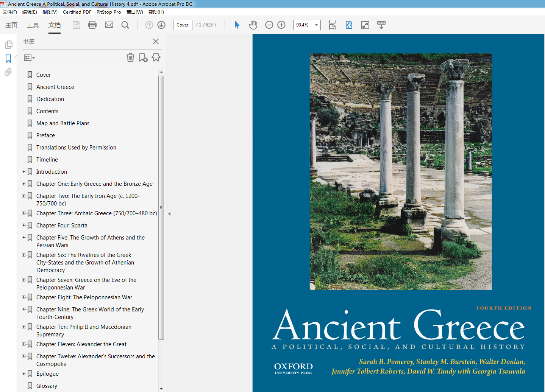Delete selected bookmark trash icon
This screenshot has height=392, width=545.
pyautogui.click(x=130, y=58)
